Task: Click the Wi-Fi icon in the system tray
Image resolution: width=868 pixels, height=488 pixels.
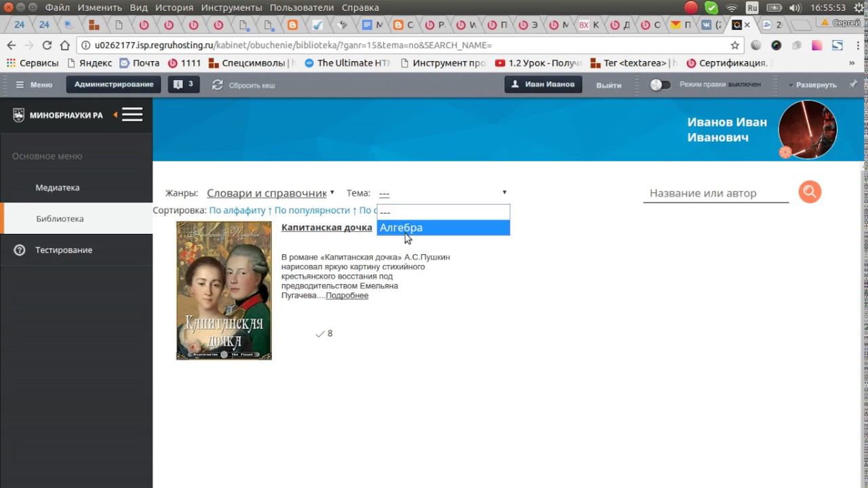Action: 732,8
